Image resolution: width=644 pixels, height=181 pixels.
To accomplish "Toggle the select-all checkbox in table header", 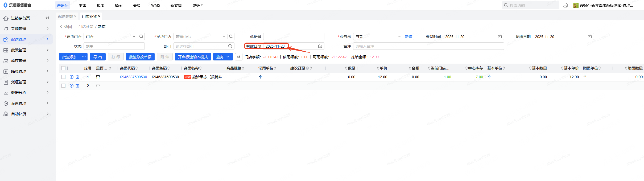I will pos(63,68).
